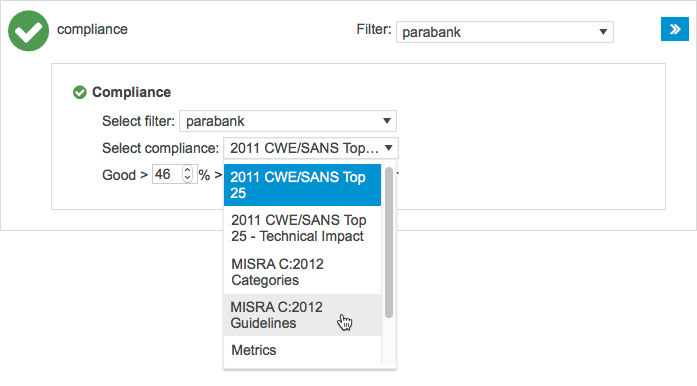Click the Good percentage stepper arrows
Screen dimensions: 697x386
[x=188, y=174]
